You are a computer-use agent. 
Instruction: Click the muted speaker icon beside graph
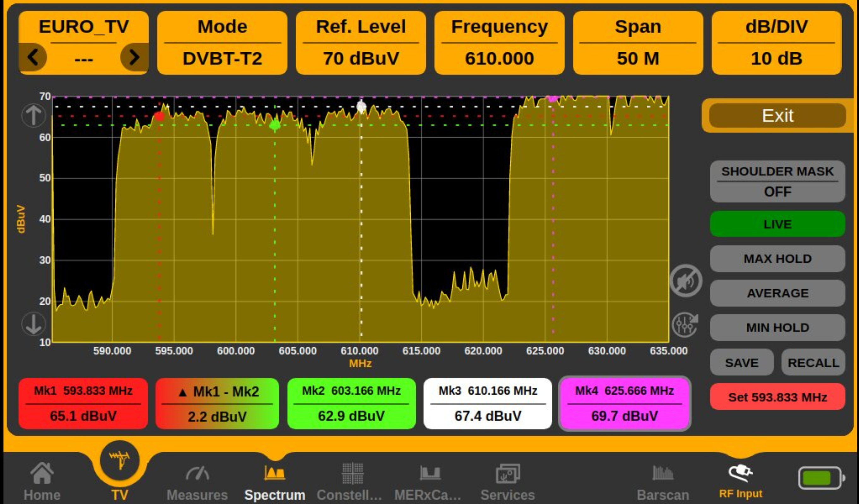coord(686,281)
